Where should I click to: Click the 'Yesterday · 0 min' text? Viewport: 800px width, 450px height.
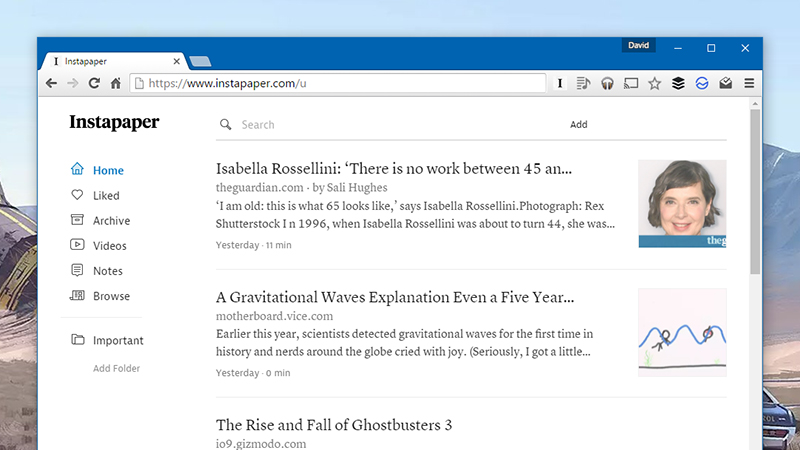point(253,373)
